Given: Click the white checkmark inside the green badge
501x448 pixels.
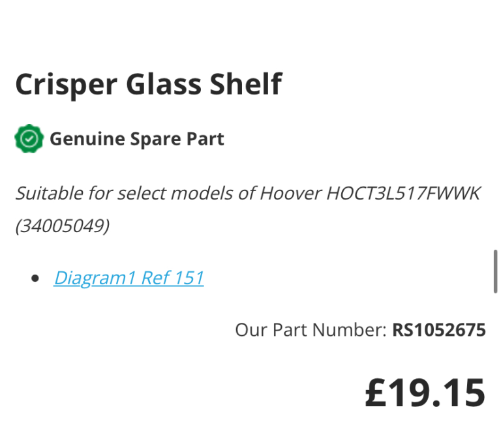Looking at the screenshot, I should [29, 139].
